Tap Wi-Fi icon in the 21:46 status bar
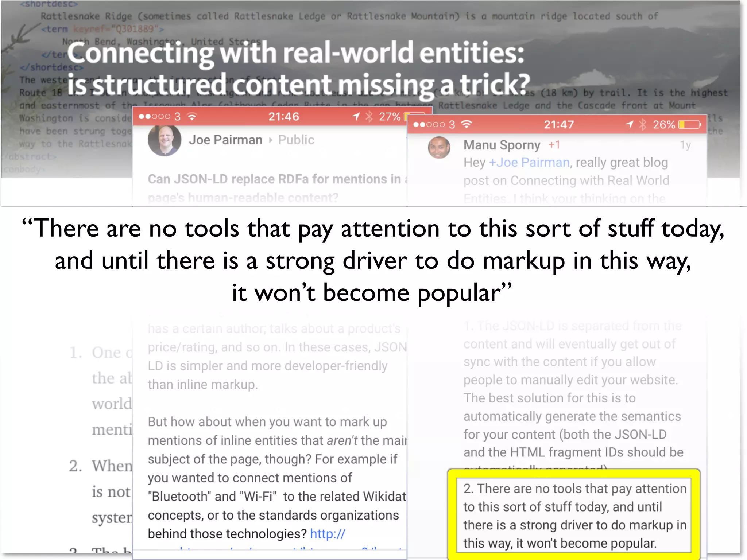Screen dimensions: 747x560 point(192,116)
